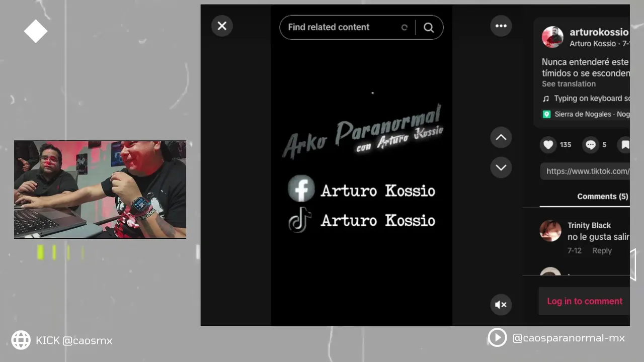This screenshot has width=644, height=362.
Task: Open the three-dot more options menu
Action: (501, 26)
